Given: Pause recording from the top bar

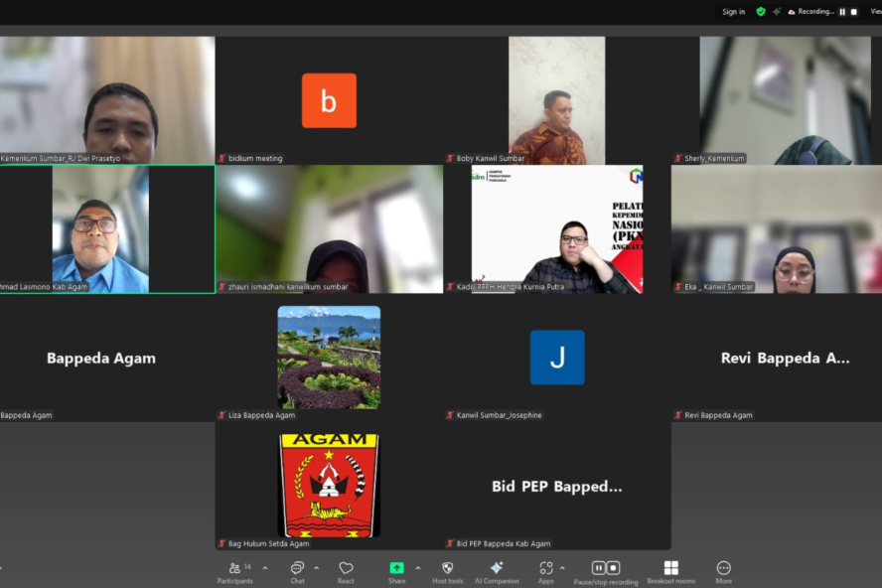Looking at the screenshot, I should tap(842, 12).
